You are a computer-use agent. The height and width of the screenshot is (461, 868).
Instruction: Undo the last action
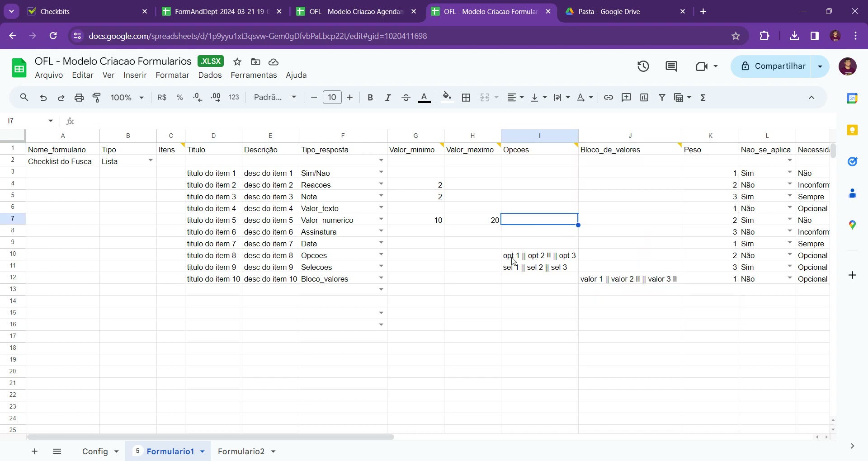tap(43, 98)
